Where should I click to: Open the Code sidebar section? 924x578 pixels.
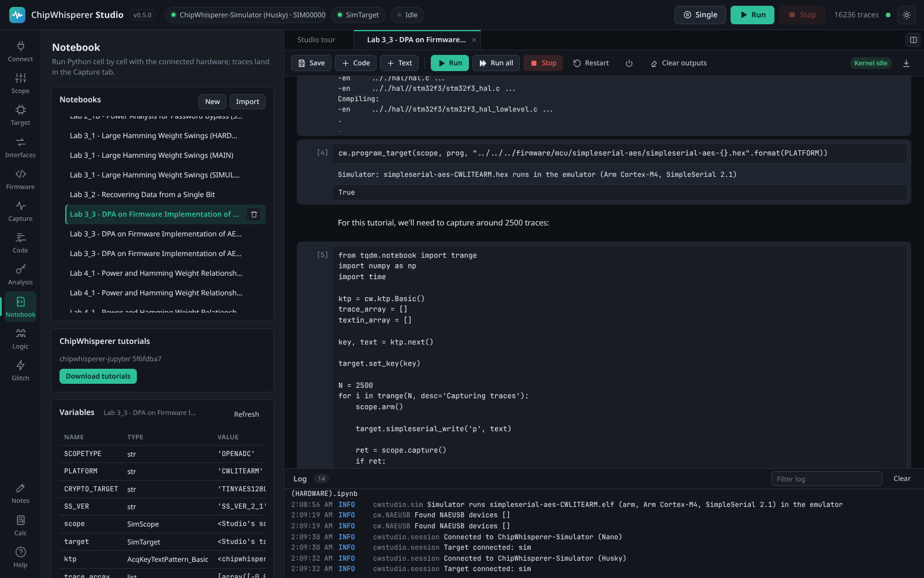20,243
